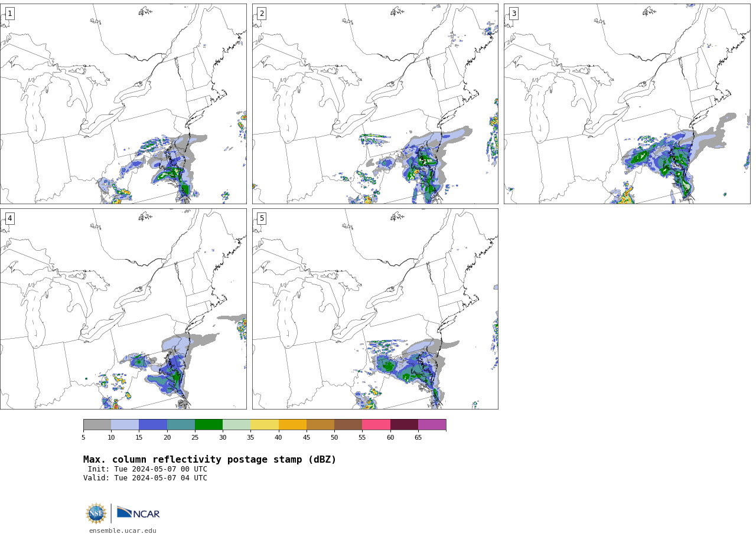
Task: Open ensemble member 2 map thumbnail
Action: tap(375, 104)
